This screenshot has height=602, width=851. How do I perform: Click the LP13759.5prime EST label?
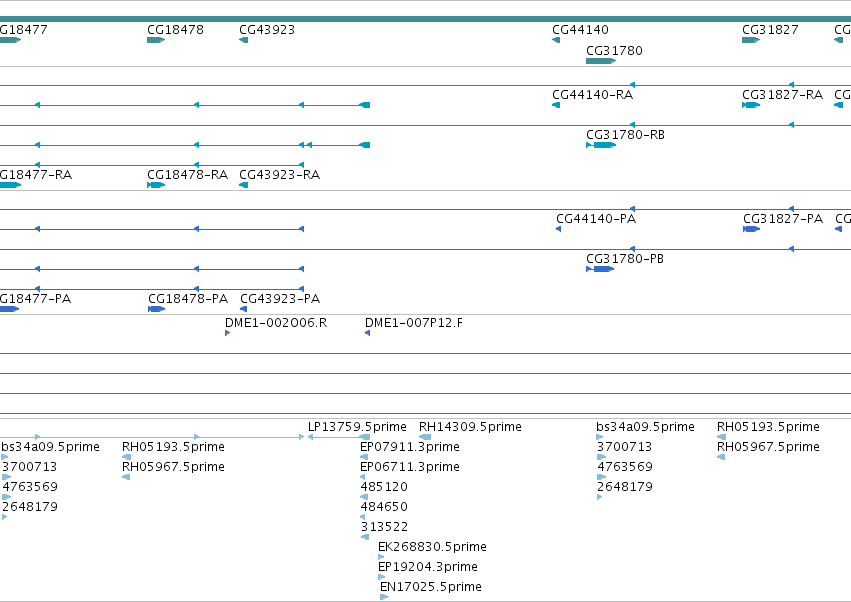357,427
